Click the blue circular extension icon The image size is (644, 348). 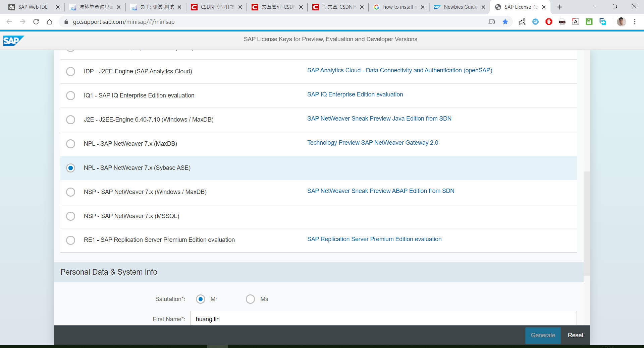coord(535,22)
